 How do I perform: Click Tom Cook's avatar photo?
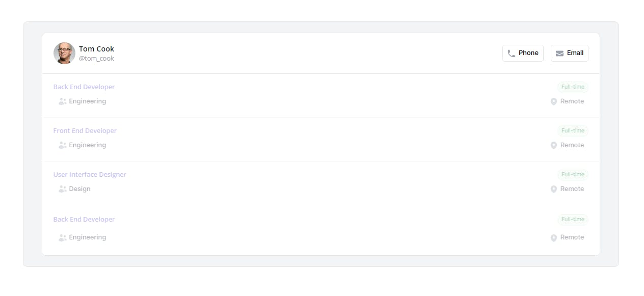[x=64, y=53]
